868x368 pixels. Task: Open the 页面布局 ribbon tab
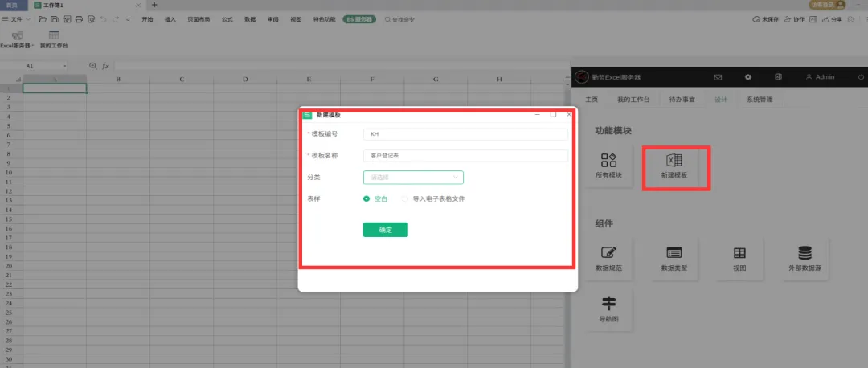point(199,19)
